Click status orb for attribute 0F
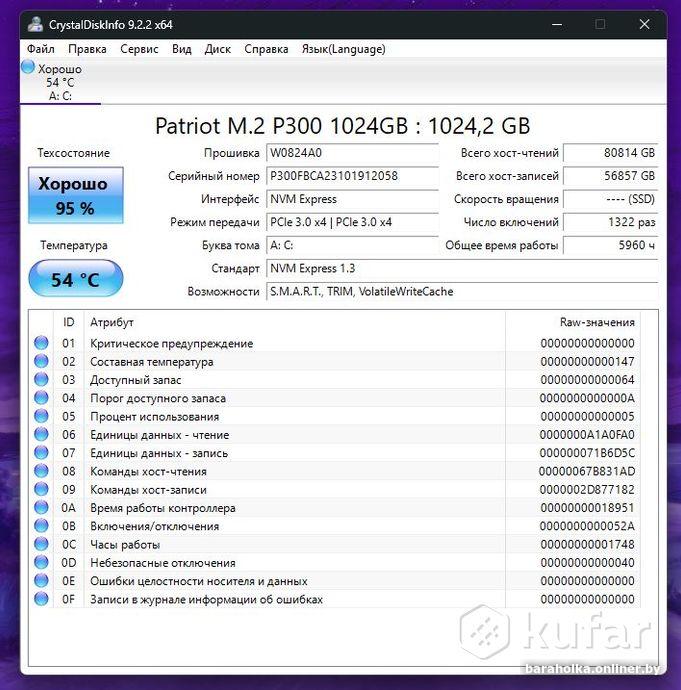681x690 pixels. [x=41, y=599]
